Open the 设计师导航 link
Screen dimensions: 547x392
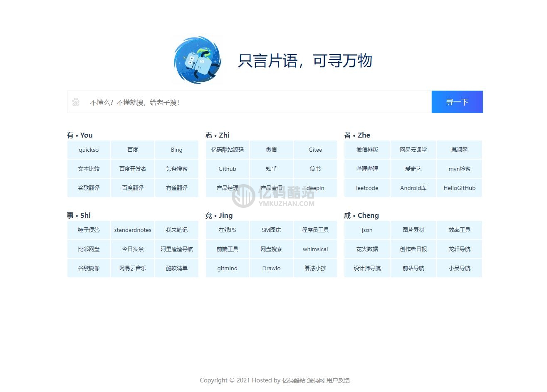coord(367,268)
